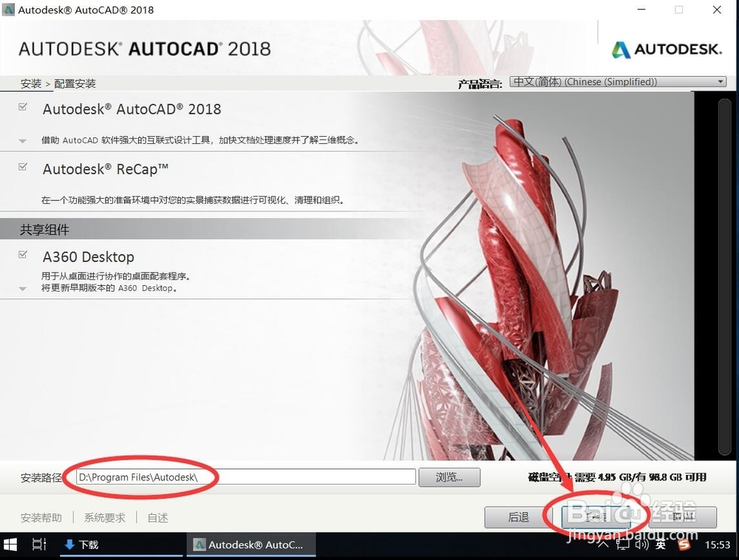Image resolution: width=739 pixels, height=560 pixels.
Task: Open the speaker volume icon in system tray
Action: click(x=641, y=544)
